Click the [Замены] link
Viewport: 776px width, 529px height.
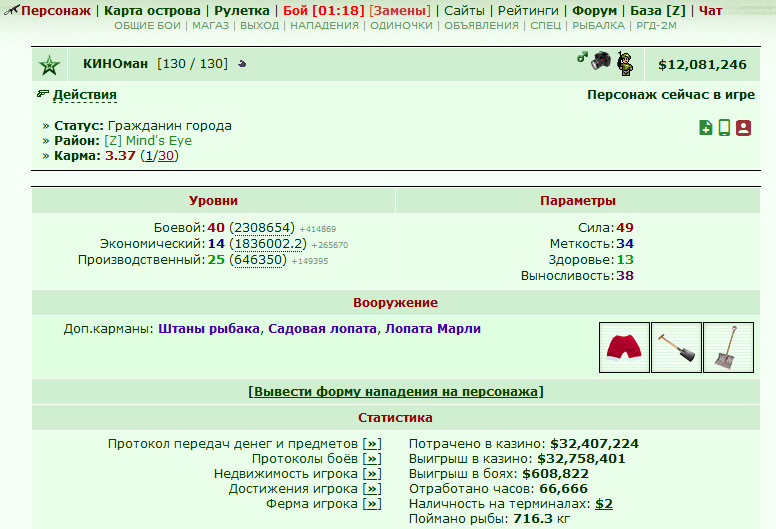400,10
